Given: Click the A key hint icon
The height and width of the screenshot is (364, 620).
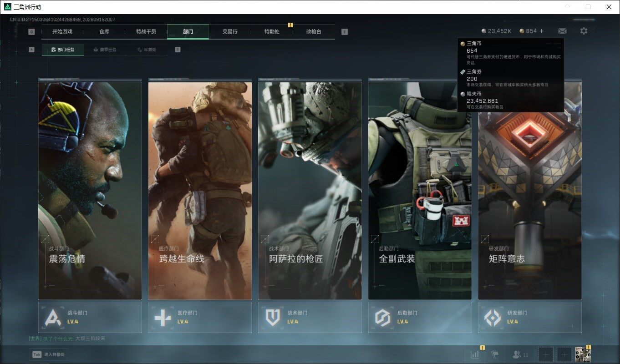Looking at the screenshot, I should coord(31,50).
